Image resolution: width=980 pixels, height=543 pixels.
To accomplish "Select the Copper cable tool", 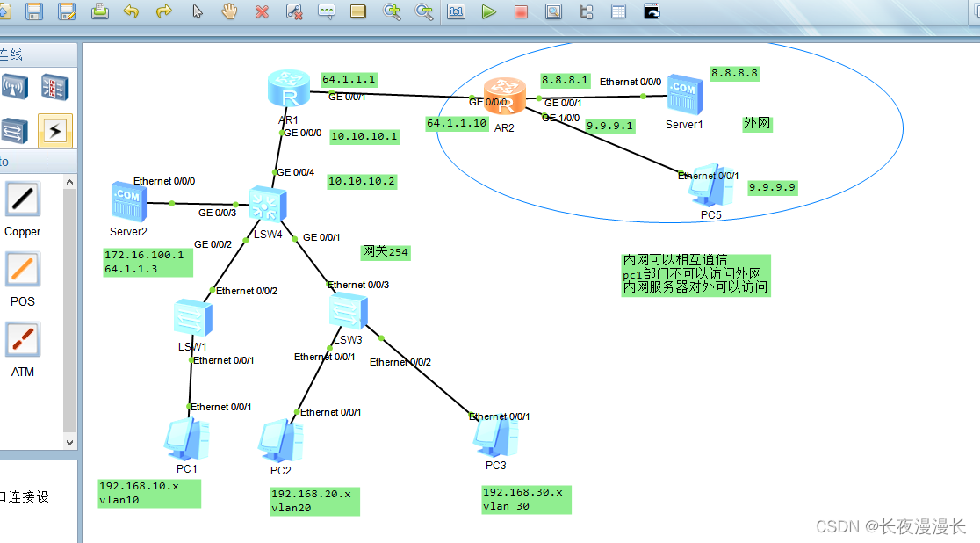I will [x=22, y=200].
